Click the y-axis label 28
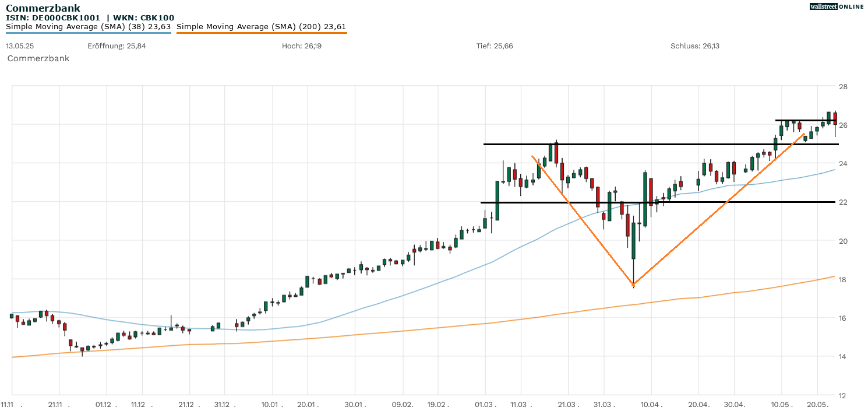The width and height of the screenshot is (868, 407). (x=844, y=86)
